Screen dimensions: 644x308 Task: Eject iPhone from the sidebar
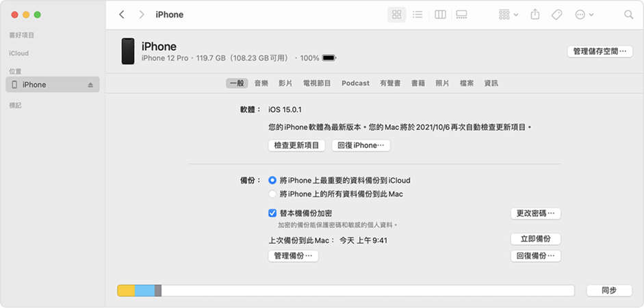tap(90, 85)
